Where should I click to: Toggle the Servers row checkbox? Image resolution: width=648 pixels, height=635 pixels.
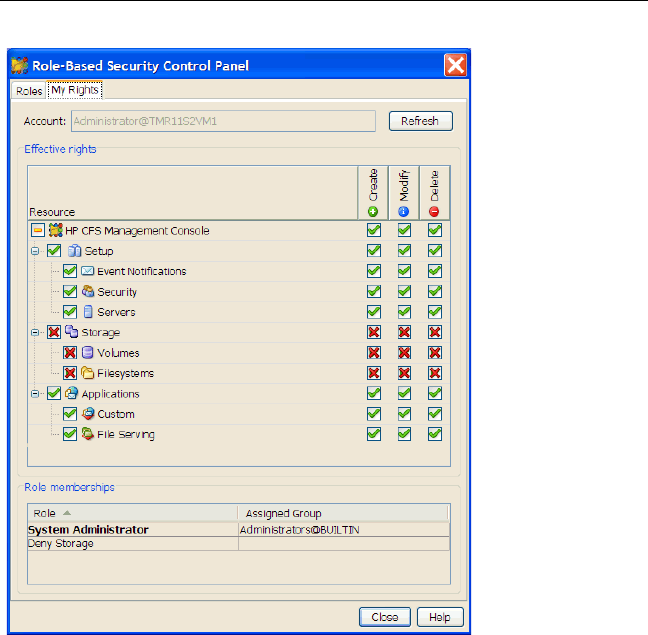pos(70,312)
